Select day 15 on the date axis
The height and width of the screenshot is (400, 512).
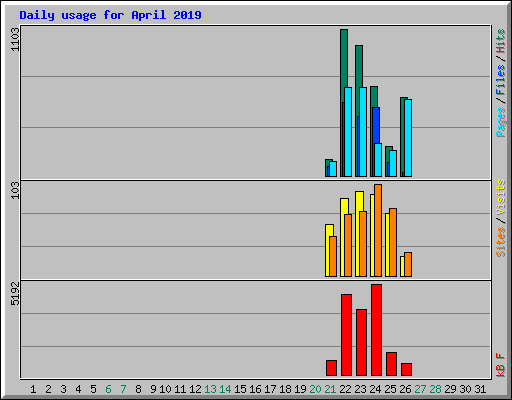click(240, 389)
